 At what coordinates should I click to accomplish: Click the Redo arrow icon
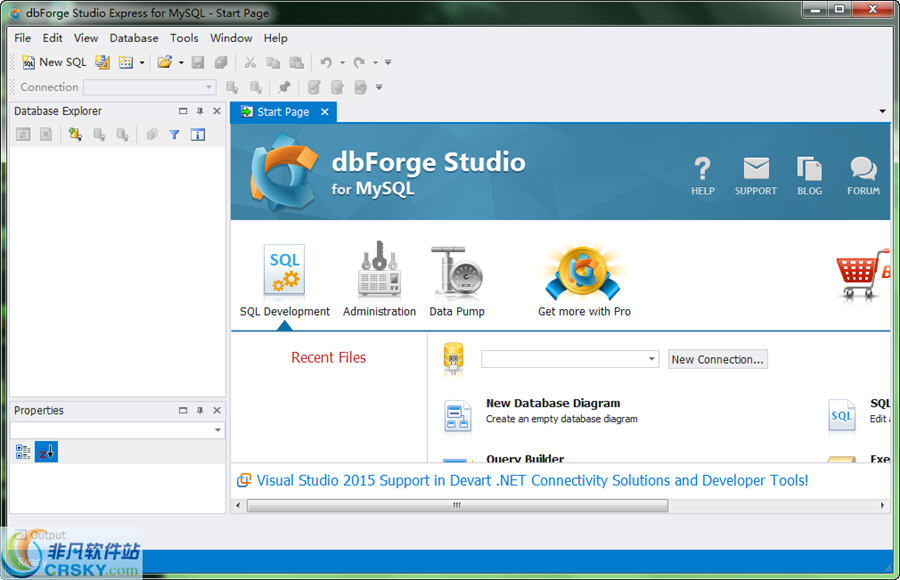click(359, 62)
